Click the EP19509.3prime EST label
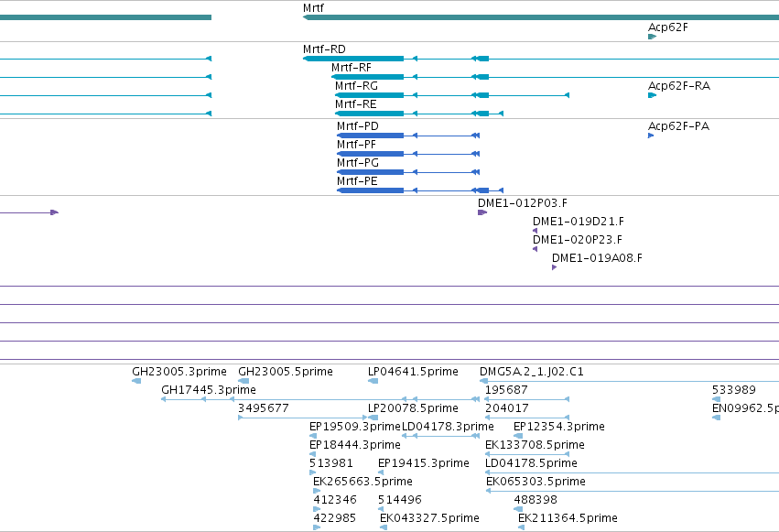The image size is (779, 532). point(355,427)
